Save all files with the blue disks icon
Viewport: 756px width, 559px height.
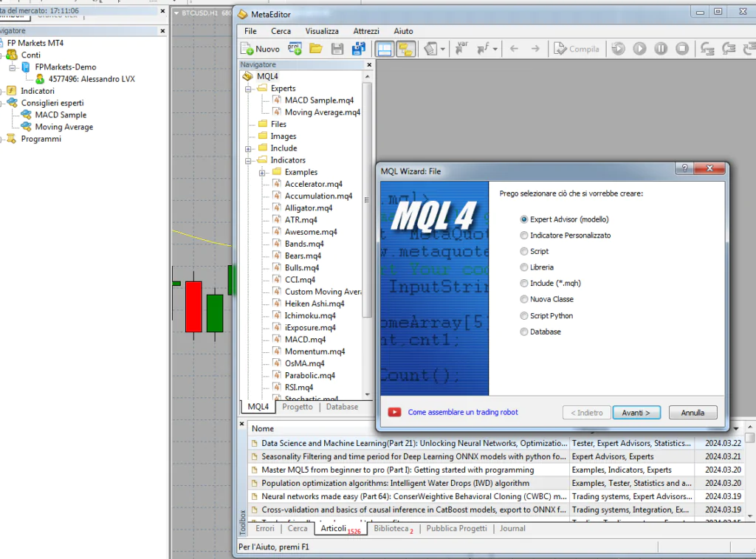pos(359,49)
